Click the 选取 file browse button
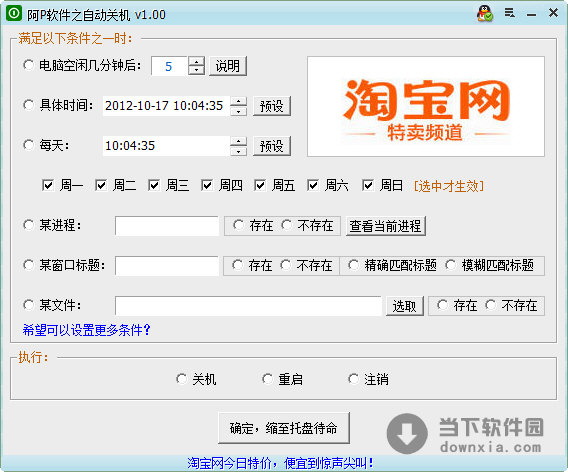This screenshot has height=472, width=568. coord(405,306)
